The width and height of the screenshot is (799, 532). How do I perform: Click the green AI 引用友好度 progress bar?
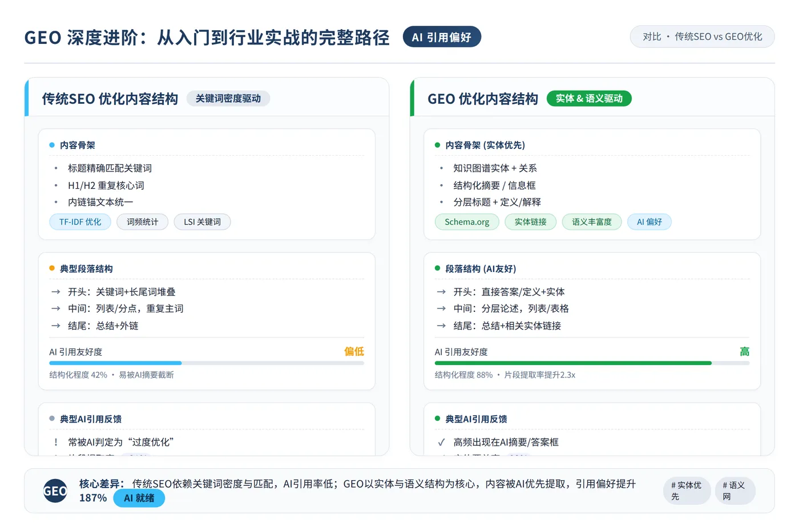592,363
